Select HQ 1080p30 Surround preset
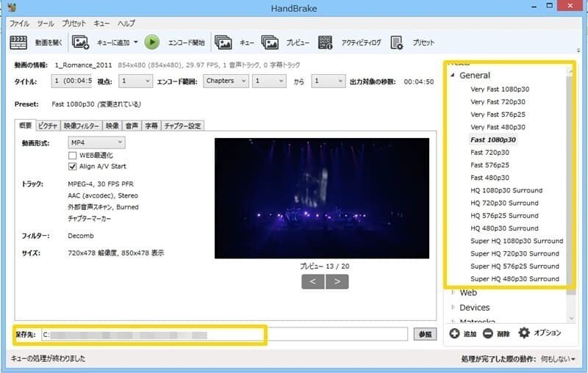 point(506,191)
